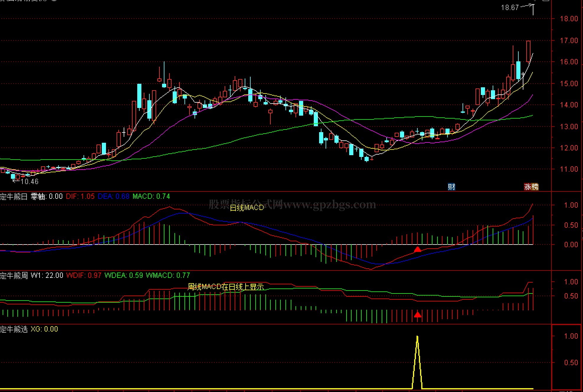This screenshot has height=392, width=583.
Task: Click the MACD: 0.74 value label
Action: pos(151,196)
